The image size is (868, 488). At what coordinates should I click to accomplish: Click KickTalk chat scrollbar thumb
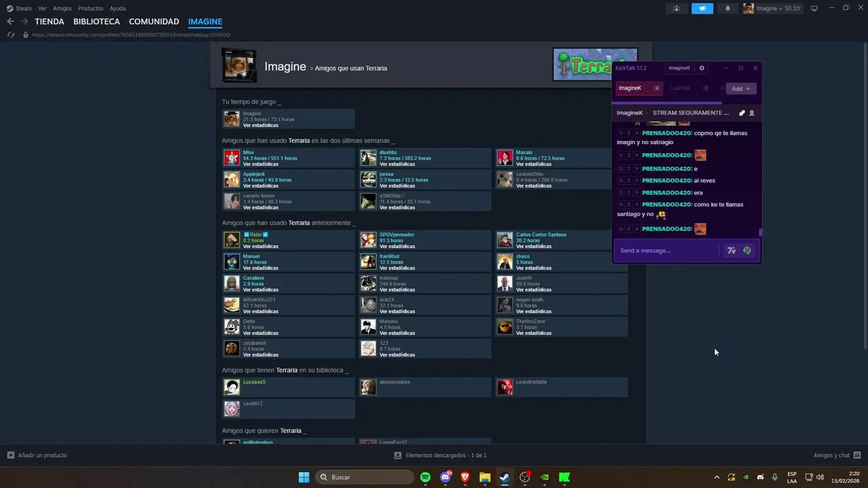(760, 232)
